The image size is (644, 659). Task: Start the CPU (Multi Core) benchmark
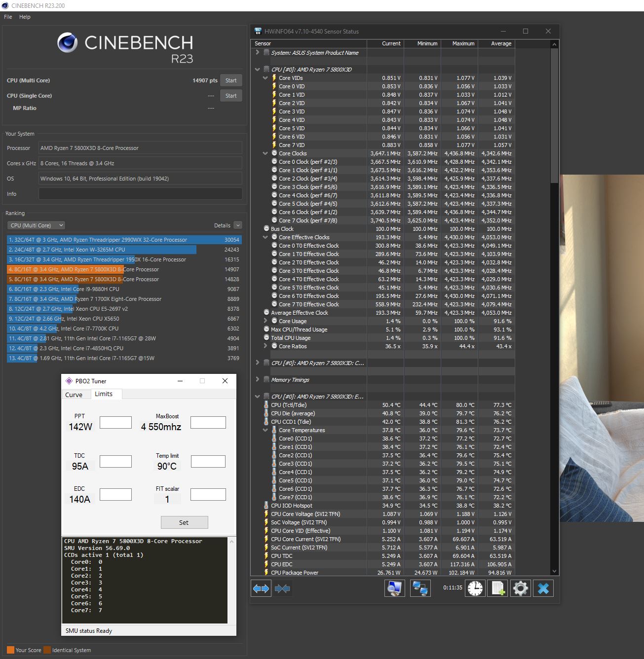231,80
